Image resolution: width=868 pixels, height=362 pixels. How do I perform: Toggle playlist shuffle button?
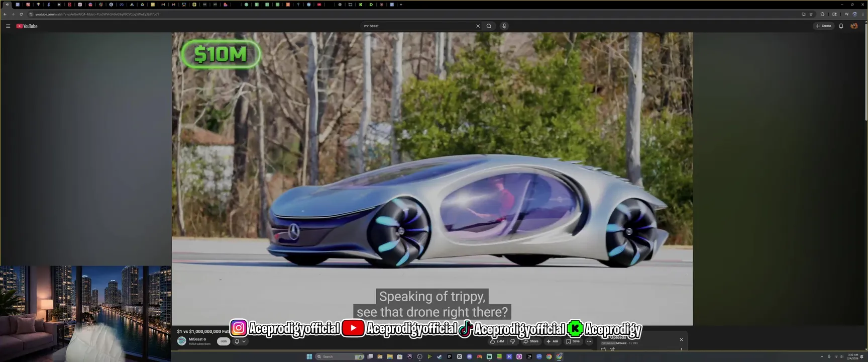click(x=612, y=349)
